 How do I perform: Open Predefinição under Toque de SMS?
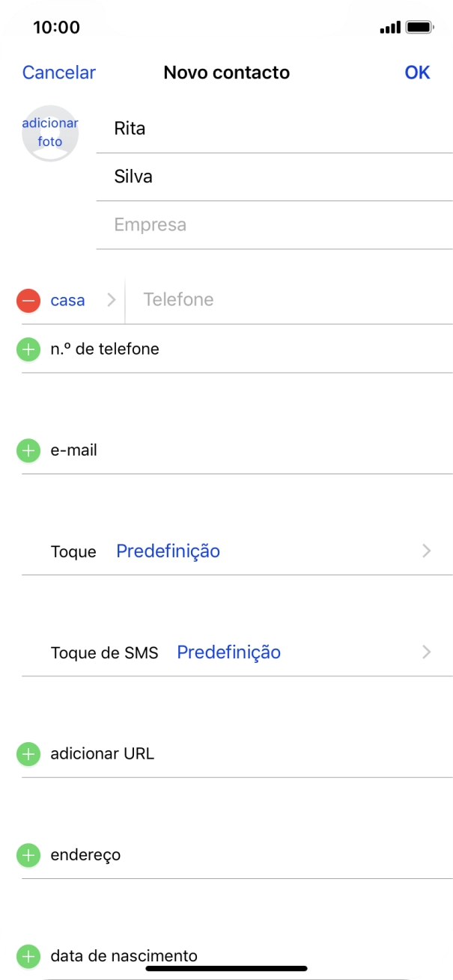coord(228,652)
